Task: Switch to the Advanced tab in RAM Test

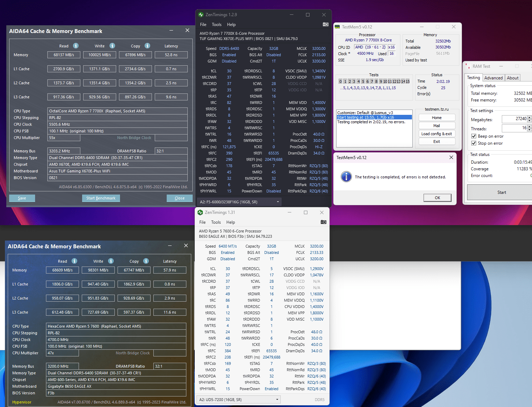Action: [493, 78]
